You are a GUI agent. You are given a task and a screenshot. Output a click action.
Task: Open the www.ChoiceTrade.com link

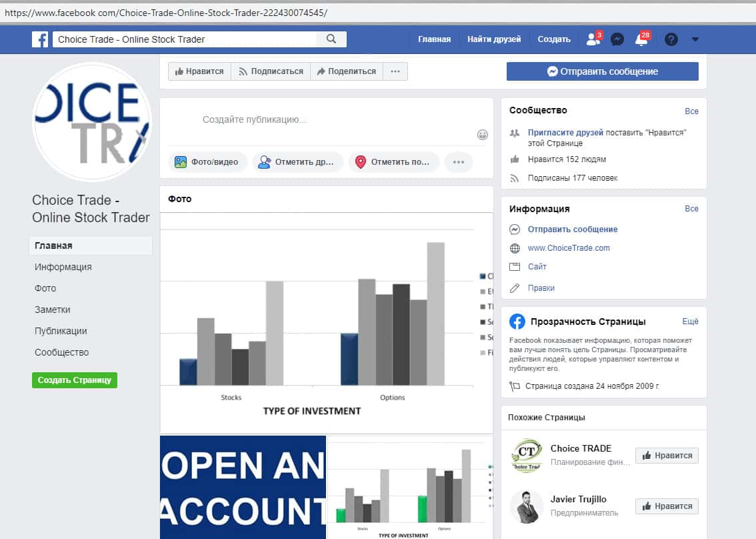pyautogui.click(x=569, y=248)
